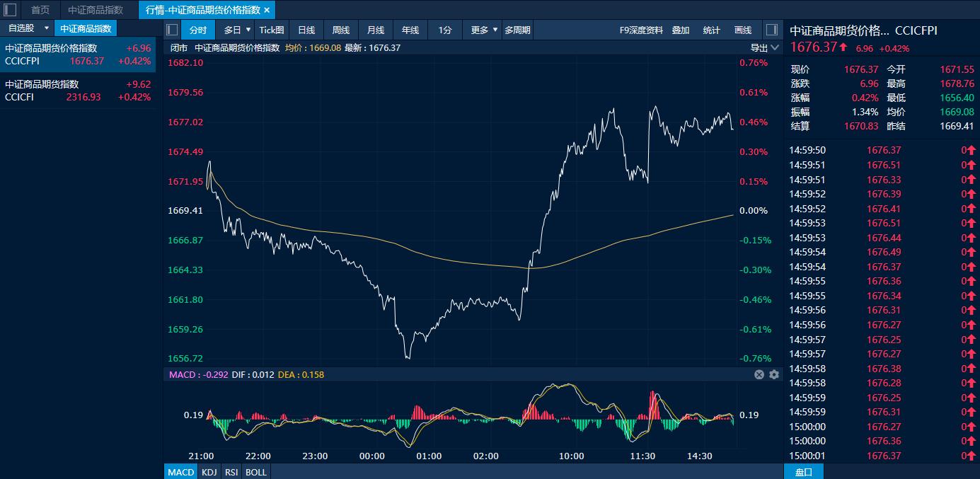Viewport: 980px width, 479px height.
Task: Open MACD indicator settings gear
Action: tap(774, 374)
